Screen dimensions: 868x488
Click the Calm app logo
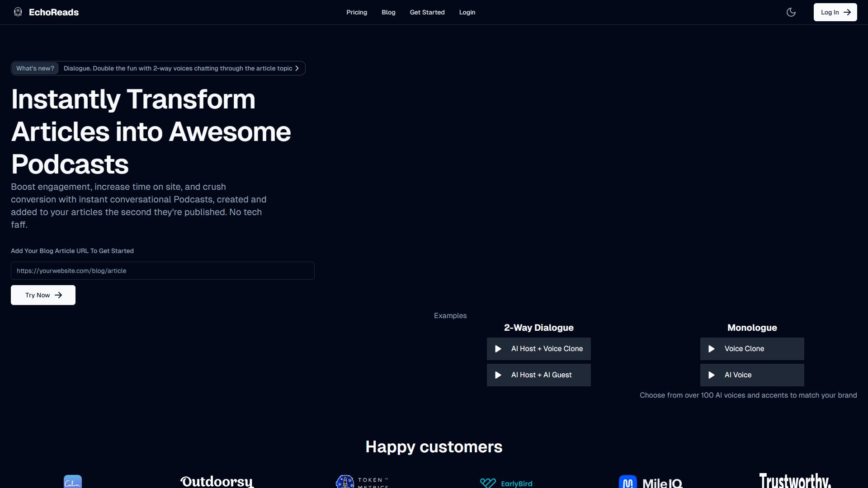click(x=73, y=481)
